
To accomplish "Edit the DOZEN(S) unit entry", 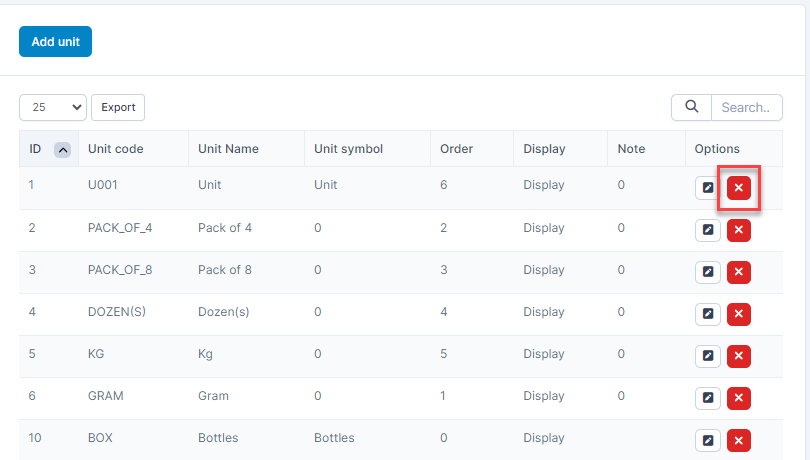I will pos(708,314).
